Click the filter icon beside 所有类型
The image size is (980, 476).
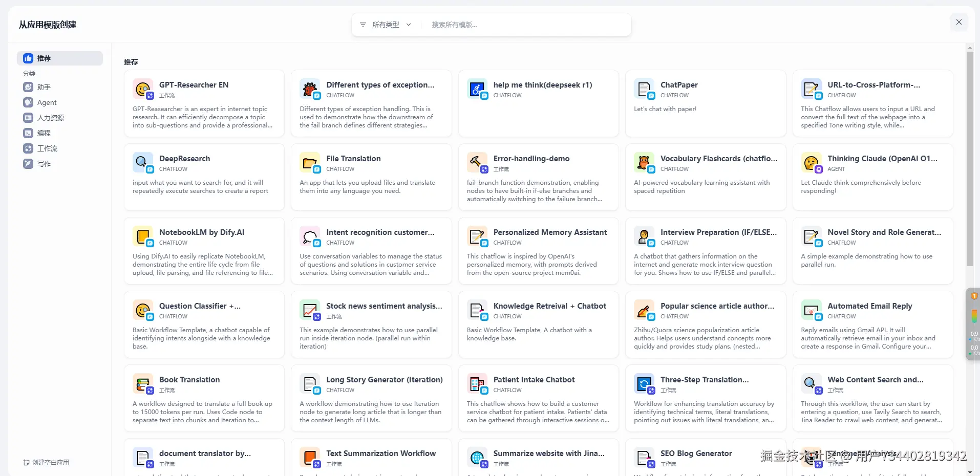tap(363, 25)
